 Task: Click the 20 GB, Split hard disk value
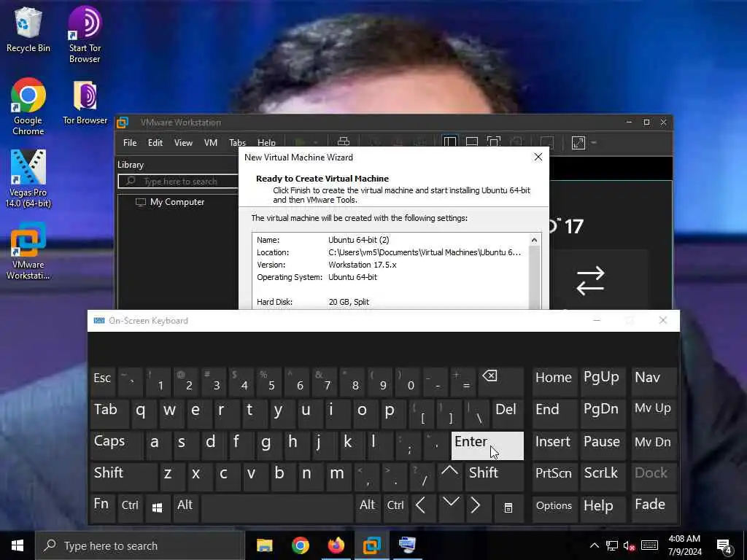(x=349, y=302)
